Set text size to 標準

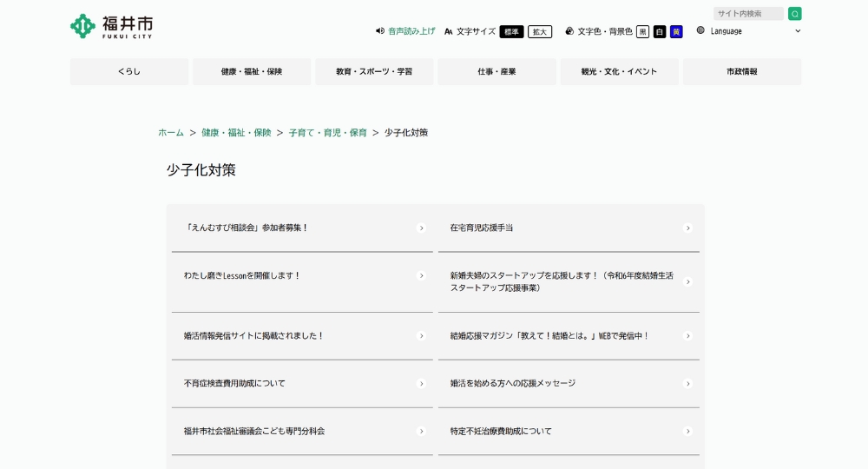click(511, 31)
